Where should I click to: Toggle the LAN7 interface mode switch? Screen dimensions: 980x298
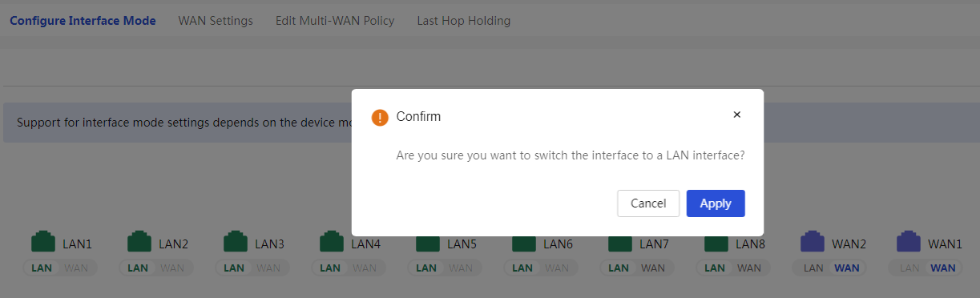point(638,268)
